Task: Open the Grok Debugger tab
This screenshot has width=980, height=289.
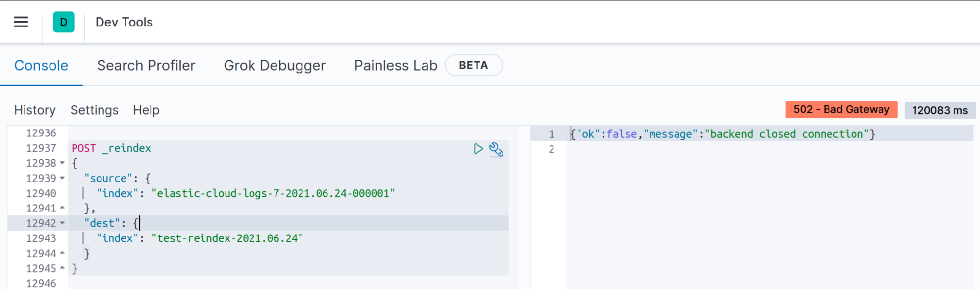Action: 275,65
